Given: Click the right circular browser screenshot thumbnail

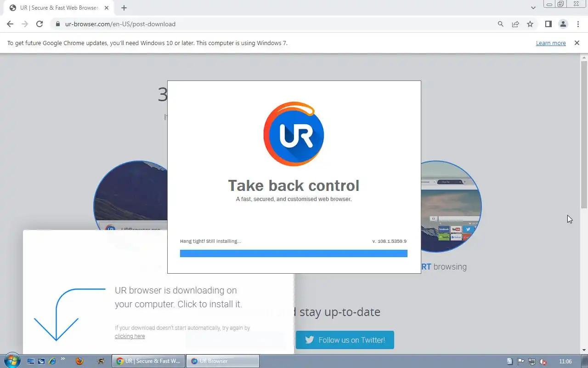Looking at the screenshot, I should 451,206.
